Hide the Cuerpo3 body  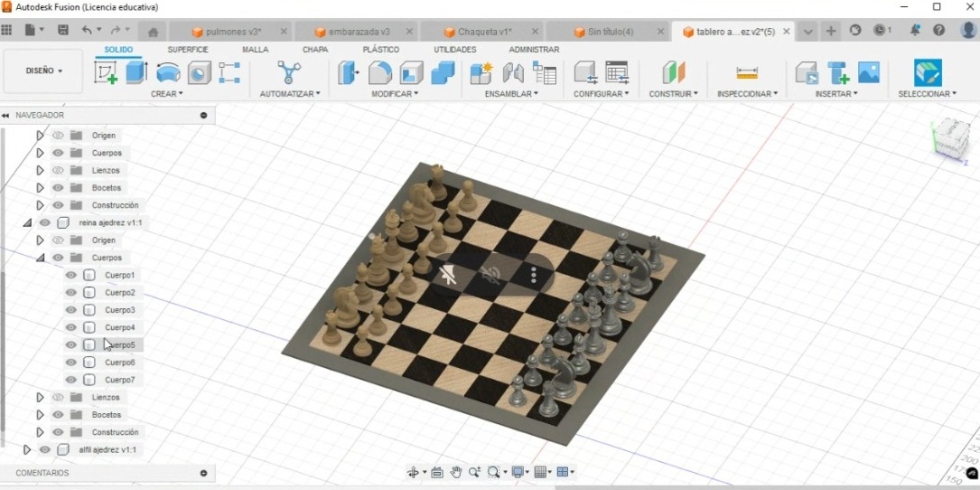pyautogui.click(x=70, y=310)
